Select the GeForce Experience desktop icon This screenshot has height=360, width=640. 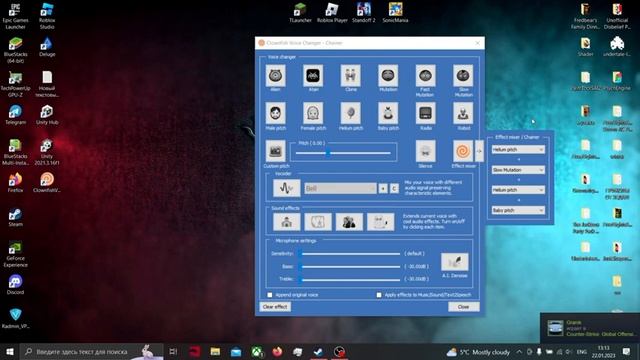16,254
